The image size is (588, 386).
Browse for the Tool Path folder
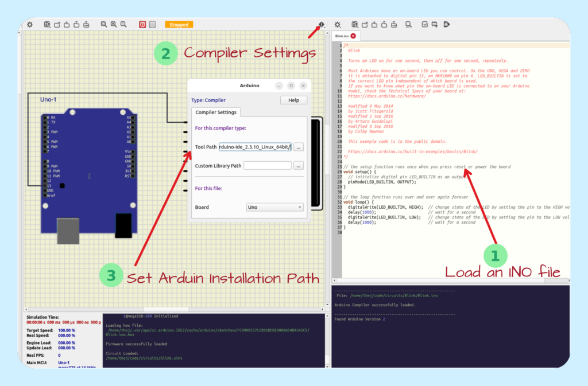299,147
